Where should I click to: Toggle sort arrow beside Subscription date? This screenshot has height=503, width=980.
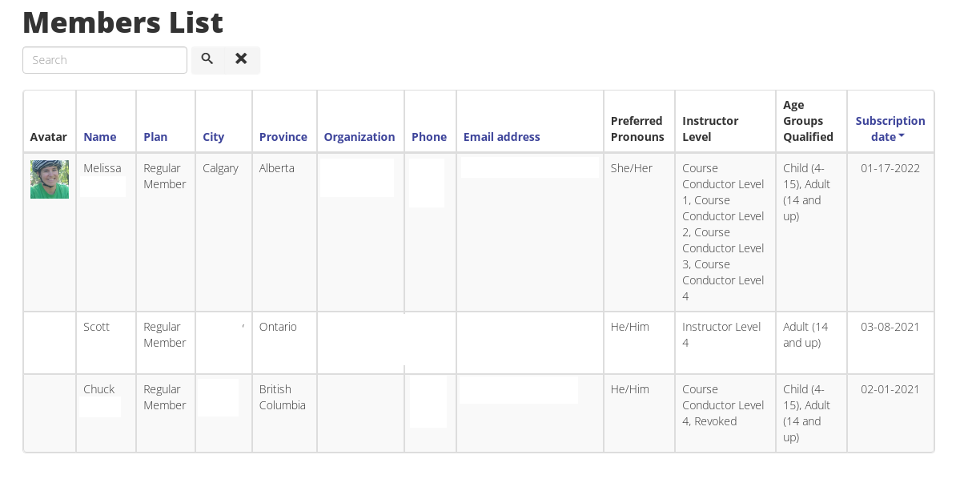pos(902,137)
